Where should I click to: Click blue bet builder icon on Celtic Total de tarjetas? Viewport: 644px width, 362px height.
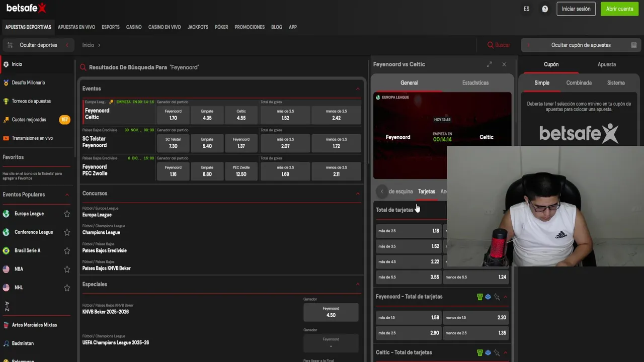(x=488, y=352)
